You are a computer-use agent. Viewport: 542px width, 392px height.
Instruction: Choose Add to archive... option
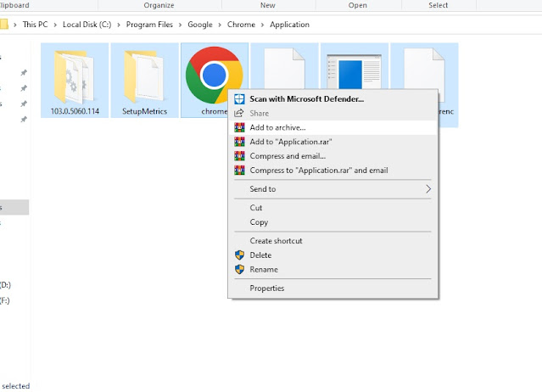(x=332, y=127)
